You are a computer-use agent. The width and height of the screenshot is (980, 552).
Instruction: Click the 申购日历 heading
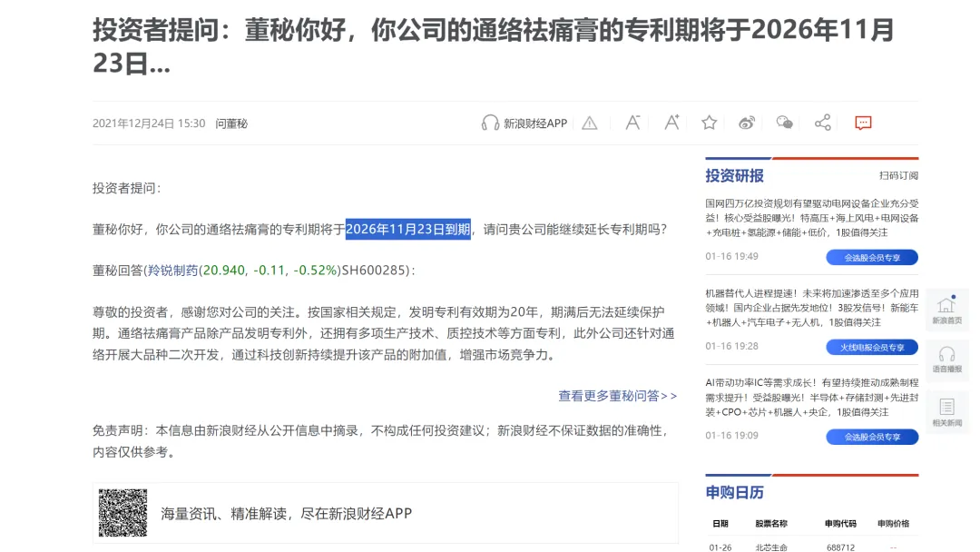point(734,493)
